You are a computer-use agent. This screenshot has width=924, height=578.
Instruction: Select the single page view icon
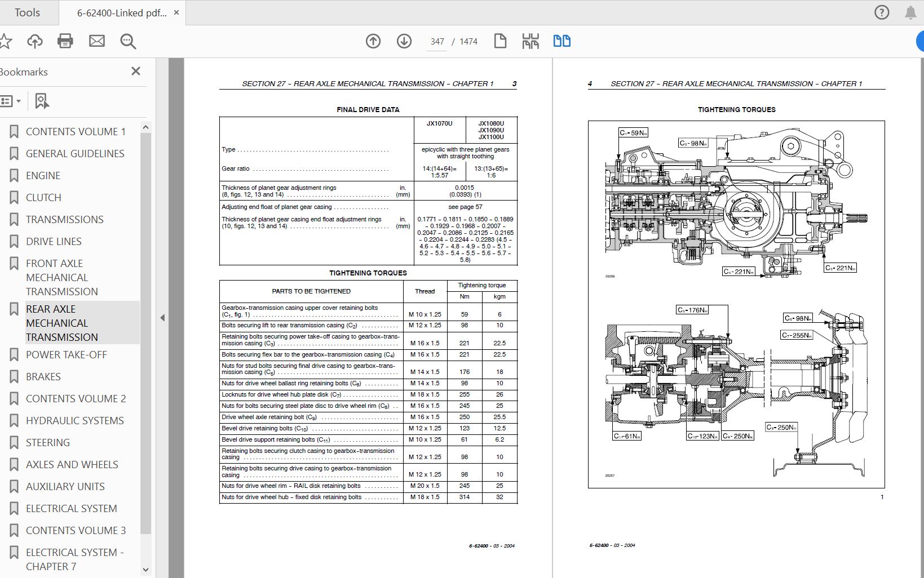click(x=500, y=41)
